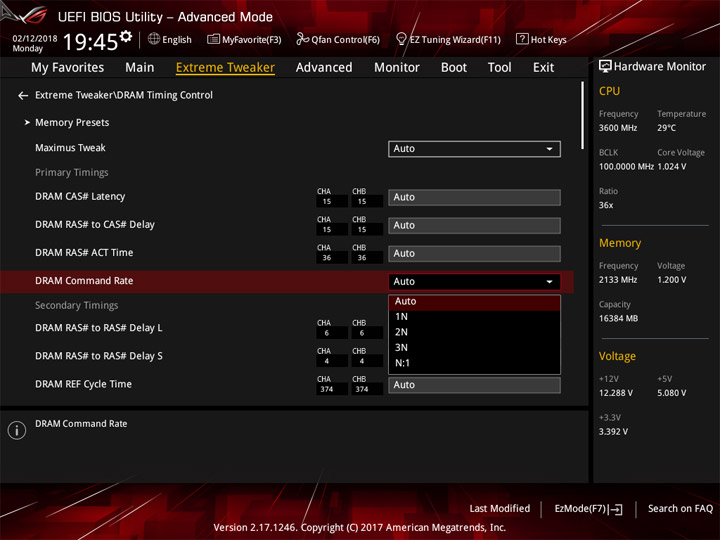720x540 pixels.
Task: Open Qfan Control fan icon
Action: tap(302, 39)
